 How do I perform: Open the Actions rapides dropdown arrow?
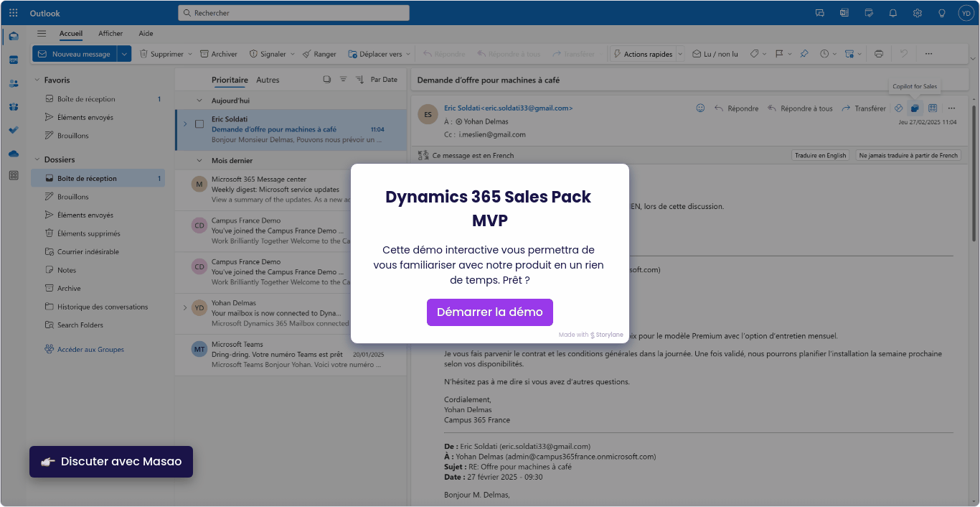pyautogui.click(x=679, y=54)
